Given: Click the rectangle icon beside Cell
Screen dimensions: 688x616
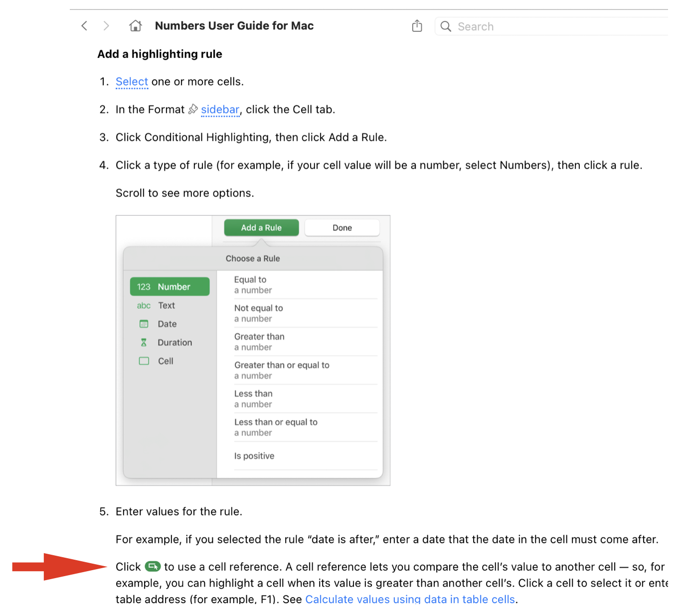Looking at the screenshot, I should (x=144, y=361).
